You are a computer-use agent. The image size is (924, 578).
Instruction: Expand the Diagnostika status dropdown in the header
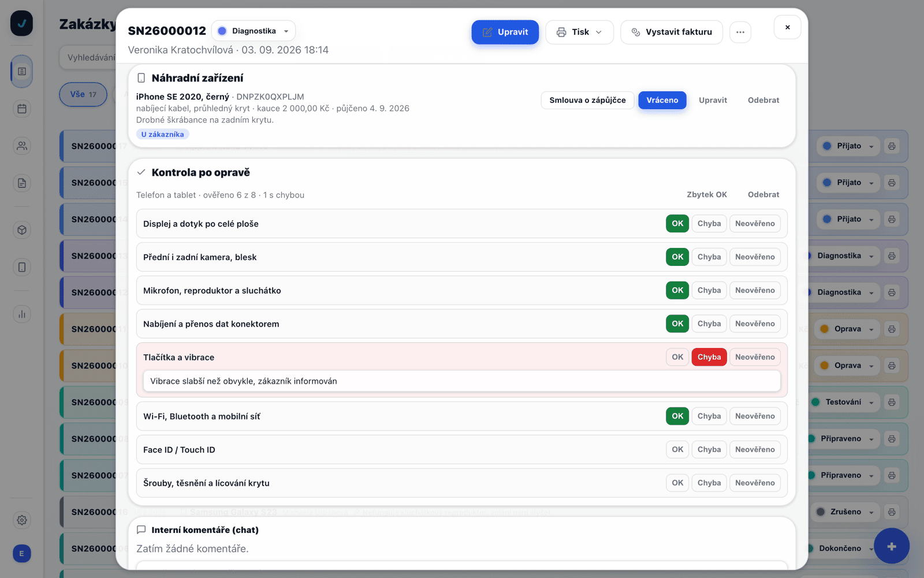254,31
